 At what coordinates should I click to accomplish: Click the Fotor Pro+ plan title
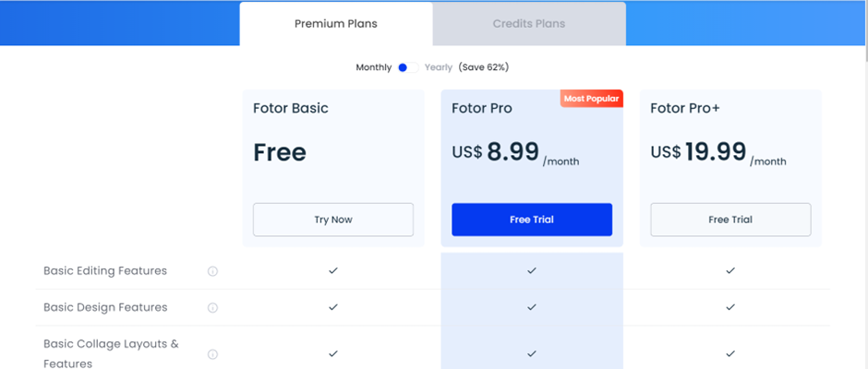click(685, 108)
